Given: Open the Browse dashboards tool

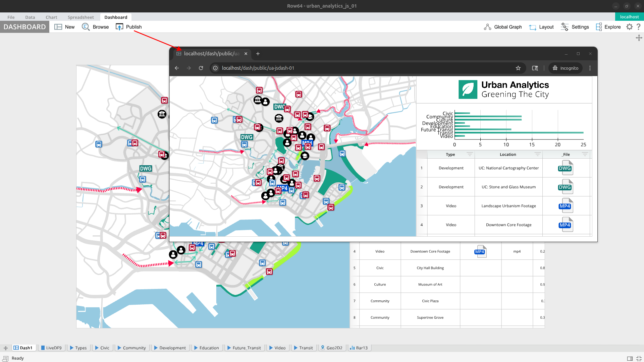Looking at the screenshot, I should [86, 27].
